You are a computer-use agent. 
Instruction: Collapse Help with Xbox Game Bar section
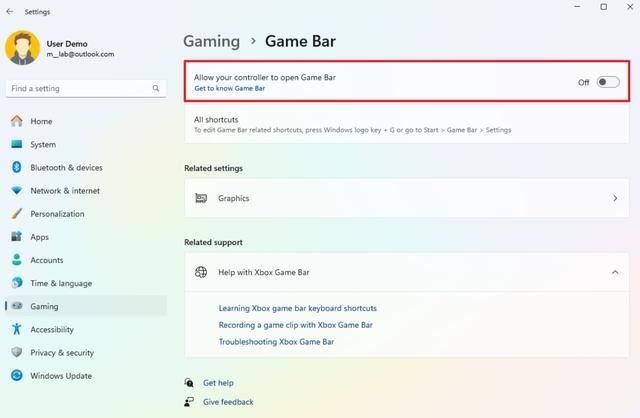[x=615, y=272]
